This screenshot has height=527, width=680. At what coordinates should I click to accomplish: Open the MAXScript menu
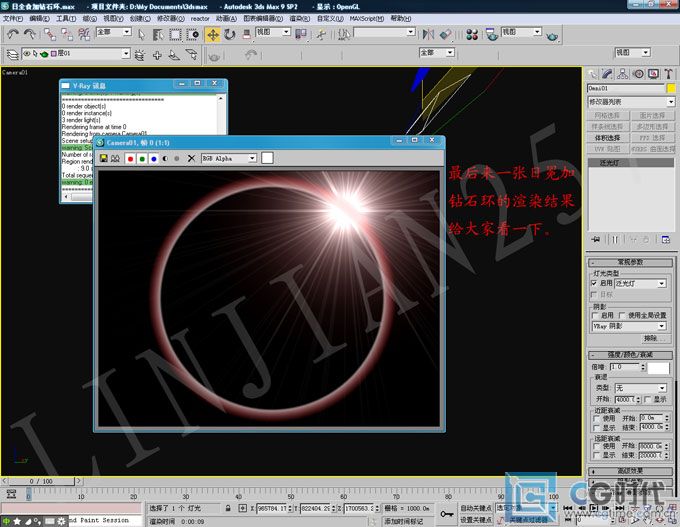(x=366, y=19)
